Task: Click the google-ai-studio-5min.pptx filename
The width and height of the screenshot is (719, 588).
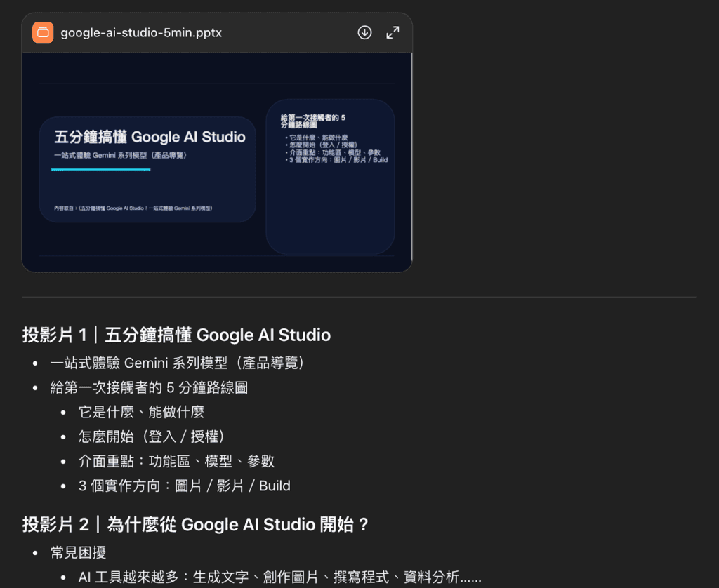Action: click(141, 33)
